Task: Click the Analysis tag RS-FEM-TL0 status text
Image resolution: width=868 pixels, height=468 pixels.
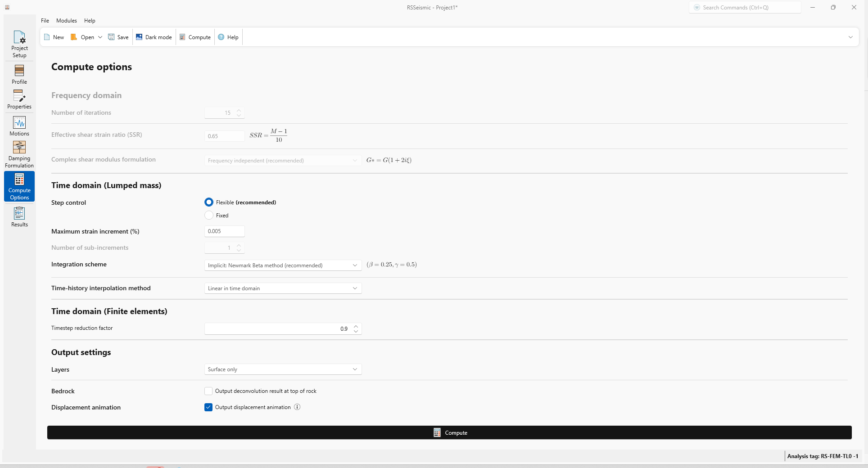Action: (x=823, y=456)
